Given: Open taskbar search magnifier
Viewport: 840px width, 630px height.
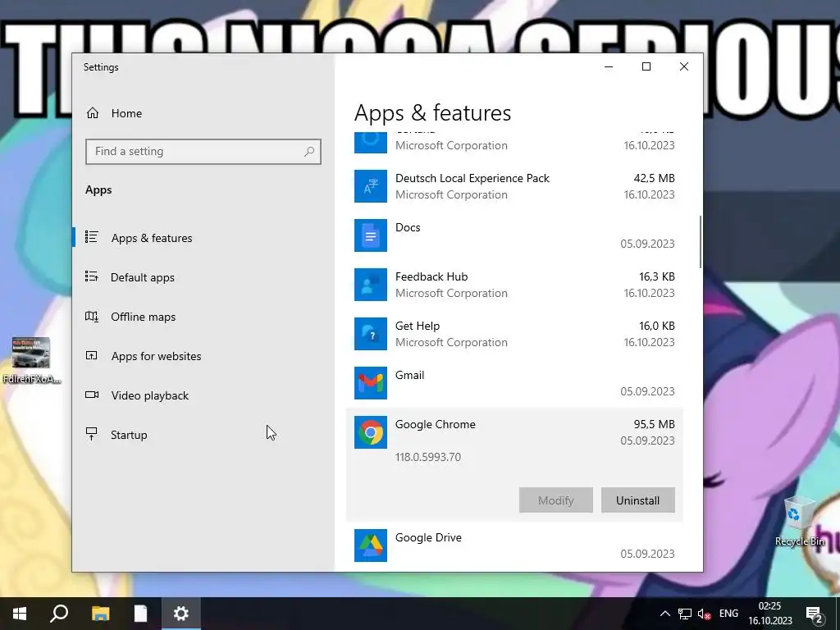Looking at the screenshot, I should [59, 614].
